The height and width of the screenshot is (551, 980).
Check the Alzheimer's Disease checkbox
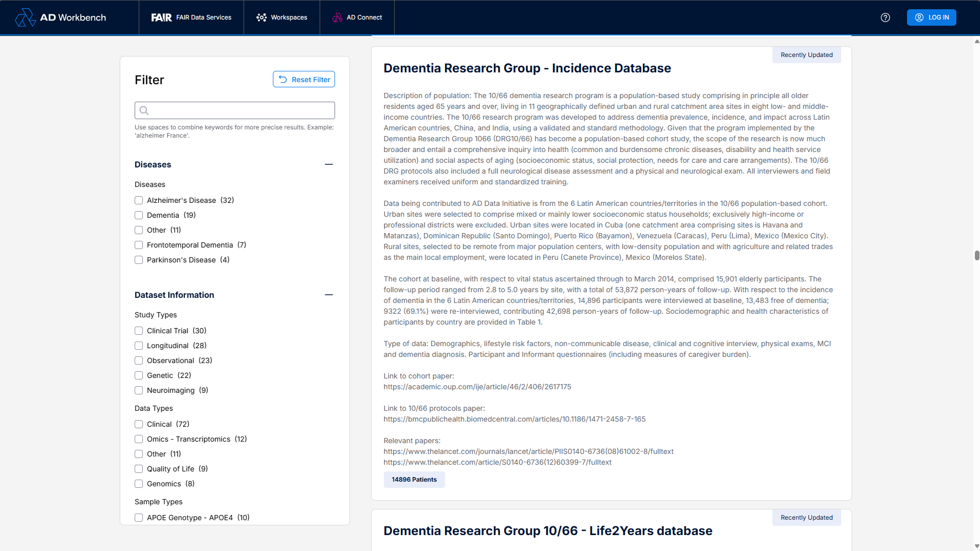[x=139, y=200]
